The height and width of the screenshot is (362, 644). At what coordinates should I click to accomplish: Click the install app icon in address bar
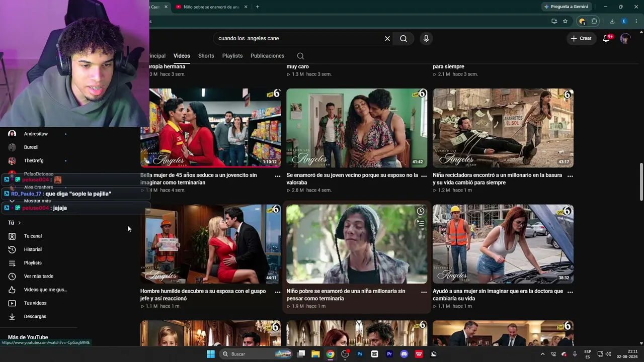(x=554, y=21)
